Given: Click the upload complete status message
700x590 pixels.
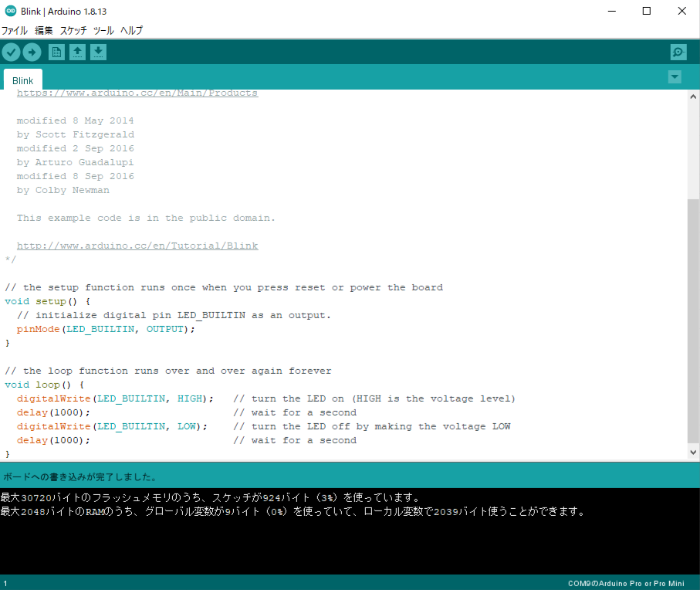Looking at the screenshot, I should (x=80, y=477).
